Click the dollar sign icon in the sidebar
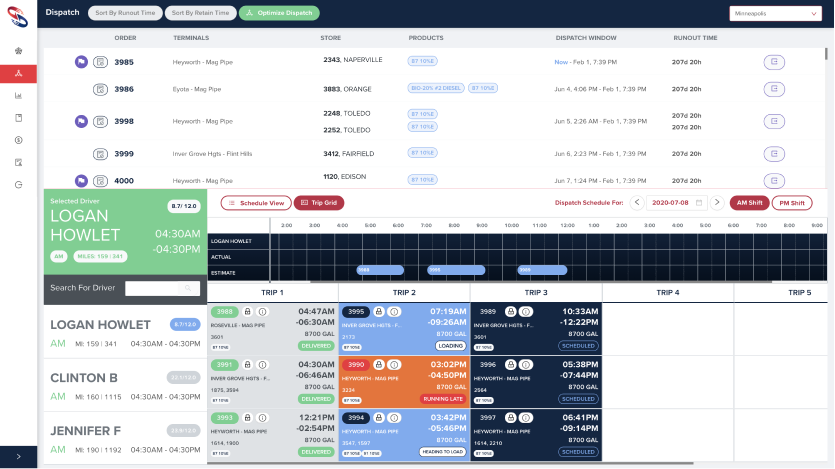The width and height of the screenshot is (835, 469). [19, 140]
